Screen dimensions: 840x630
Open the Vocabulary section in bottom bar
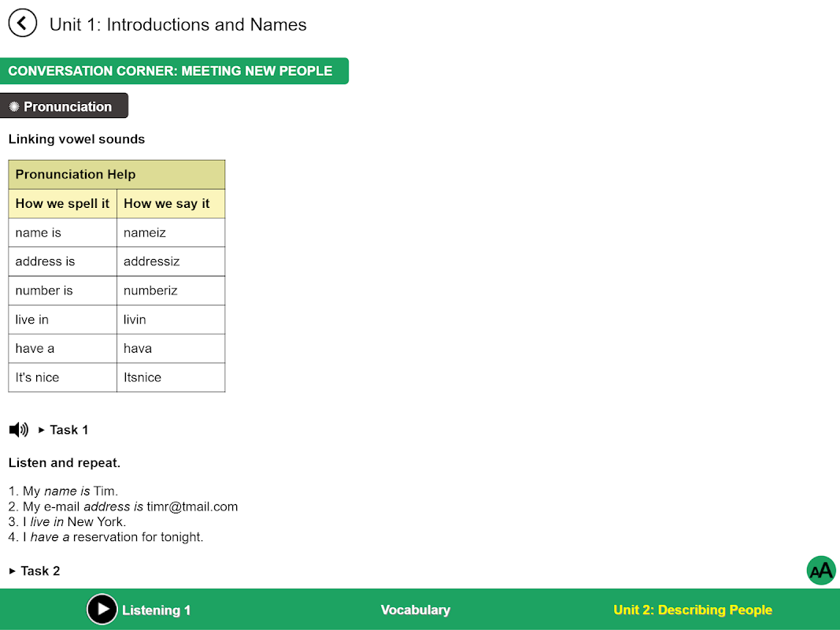(x=415, y=610)
